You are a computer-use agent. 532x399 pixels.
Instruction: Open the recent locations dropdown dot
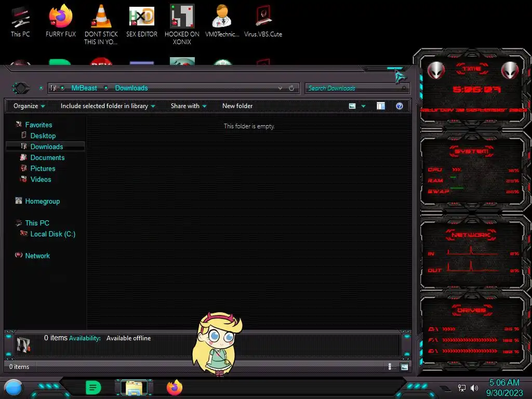tap(41, 88)
